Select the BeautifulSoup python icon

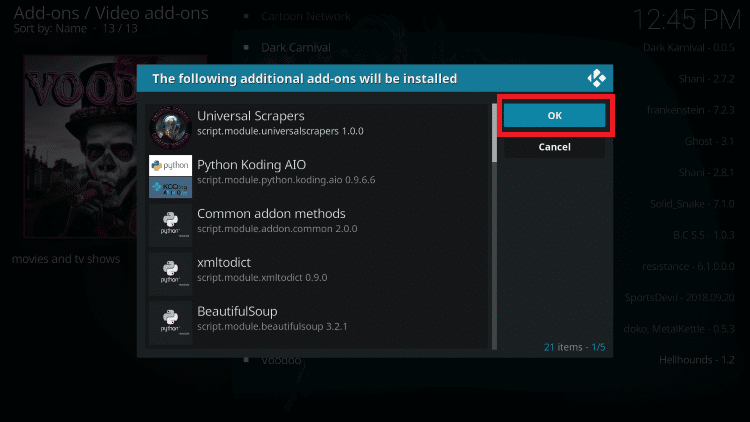(170, 322)
